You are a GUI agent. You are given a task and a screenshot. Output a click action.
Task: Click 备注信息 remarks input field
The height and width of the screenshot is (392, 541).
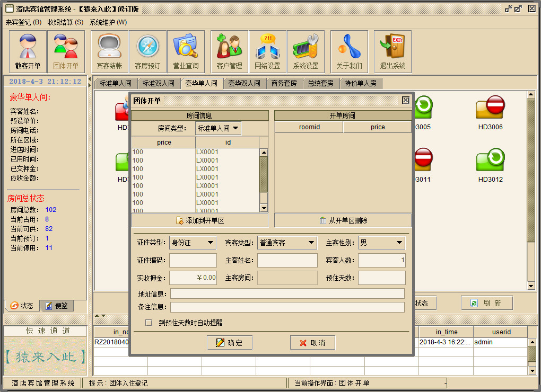click(x=287, y=307)
